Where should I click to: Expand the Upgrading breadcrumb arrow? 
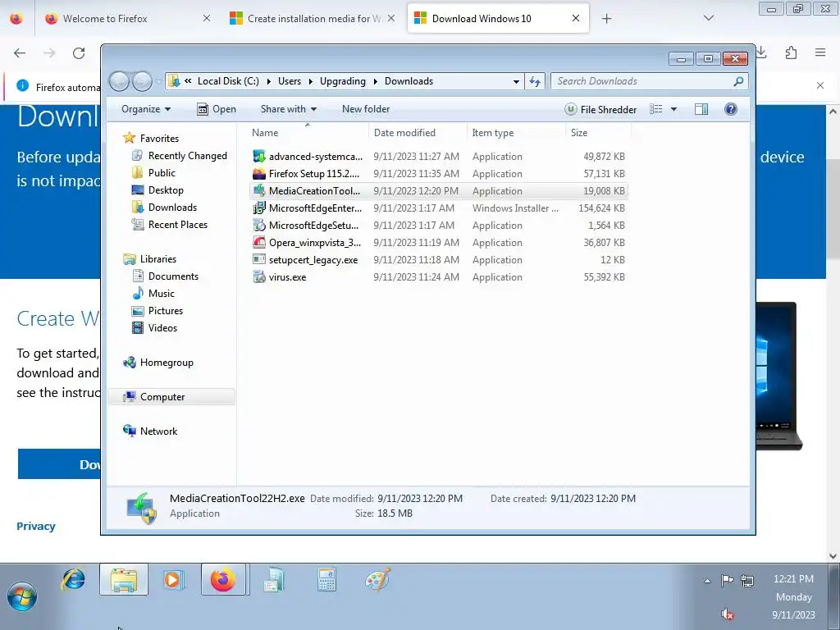pyautogui.click(x=375, y=81)
